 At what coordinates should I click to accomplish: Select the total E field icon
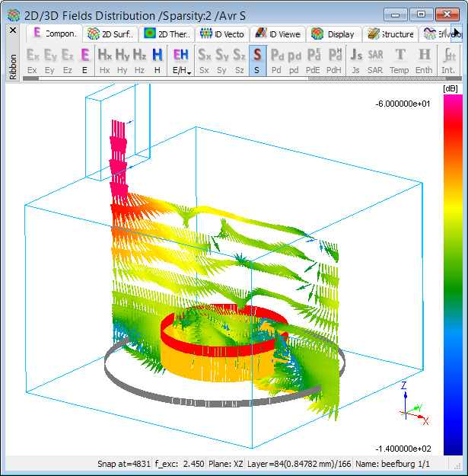coord(85,60)
